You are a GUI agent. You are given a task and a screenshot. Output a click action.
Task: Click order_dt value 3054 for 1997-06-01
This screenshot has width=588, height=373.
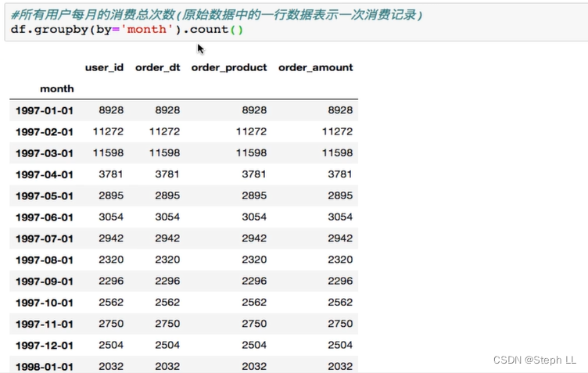[x=167, y=217]
